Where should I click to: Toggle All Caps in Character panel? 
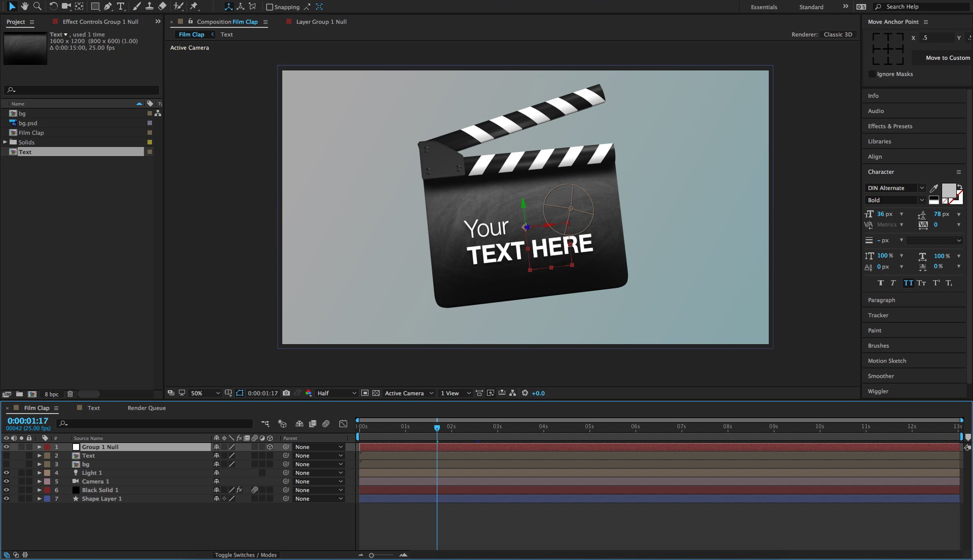[x=908, y=283]
